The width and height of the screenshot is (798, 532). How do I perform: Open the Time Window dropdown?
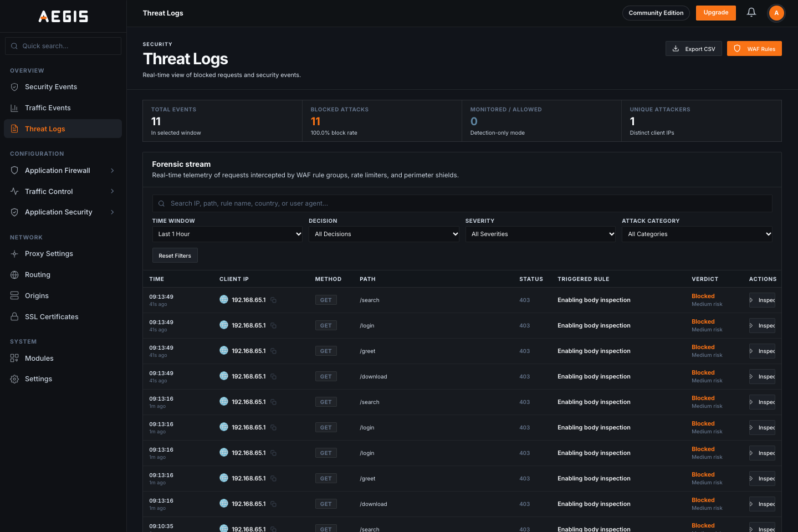coord(228,234)
